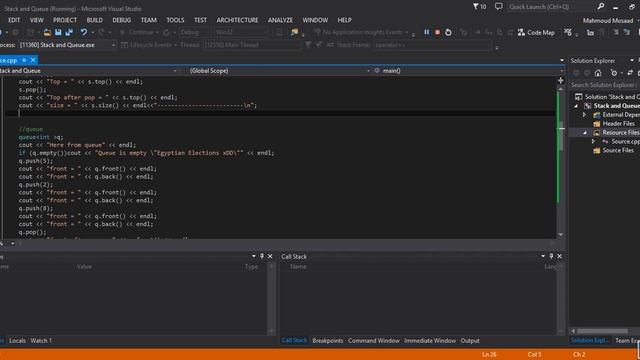Image resolution: width=640 pixels, height=360 pixels.
Task: Switch to the Watch 1 tab
Action: [41, 340]
